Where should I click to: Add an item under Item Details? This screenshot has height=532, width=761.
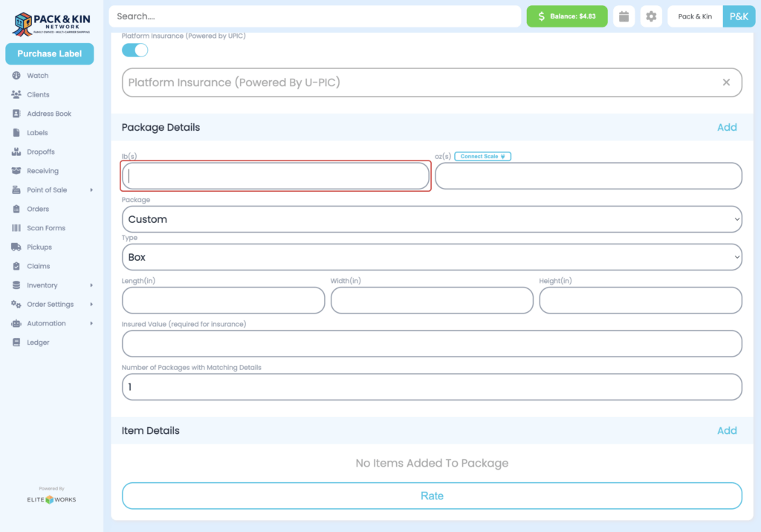[727, 430]
